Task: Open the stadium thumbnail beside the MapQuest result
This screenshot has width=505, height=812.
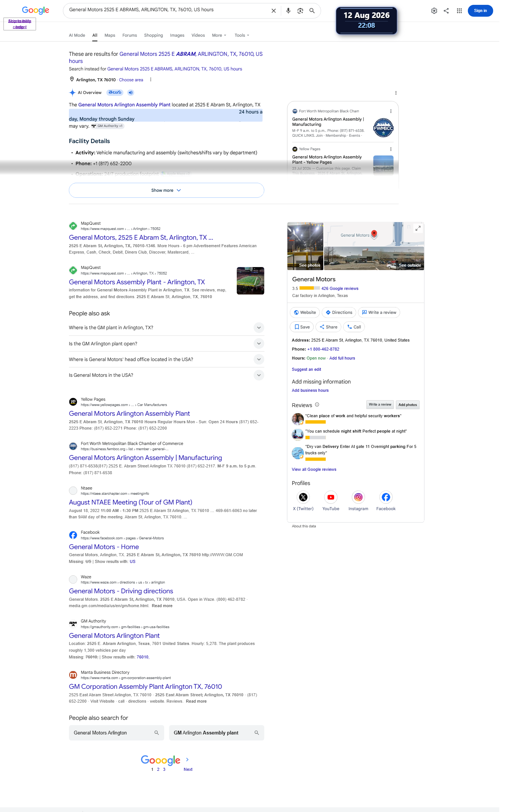Action: click(251, 281)
